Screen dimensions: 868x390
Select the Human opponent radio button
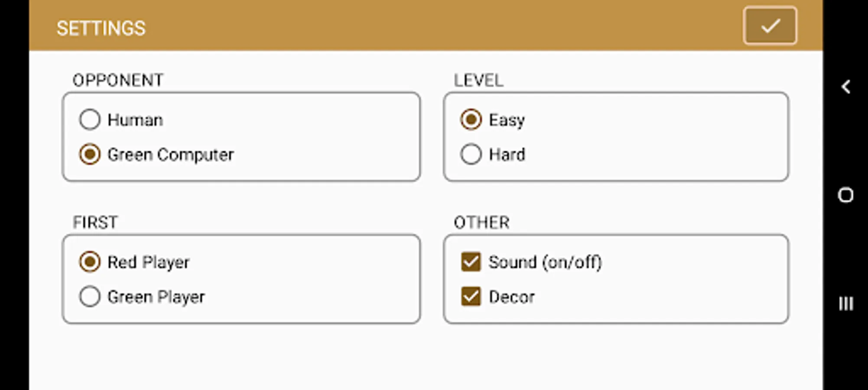click(x=90, y=120)
